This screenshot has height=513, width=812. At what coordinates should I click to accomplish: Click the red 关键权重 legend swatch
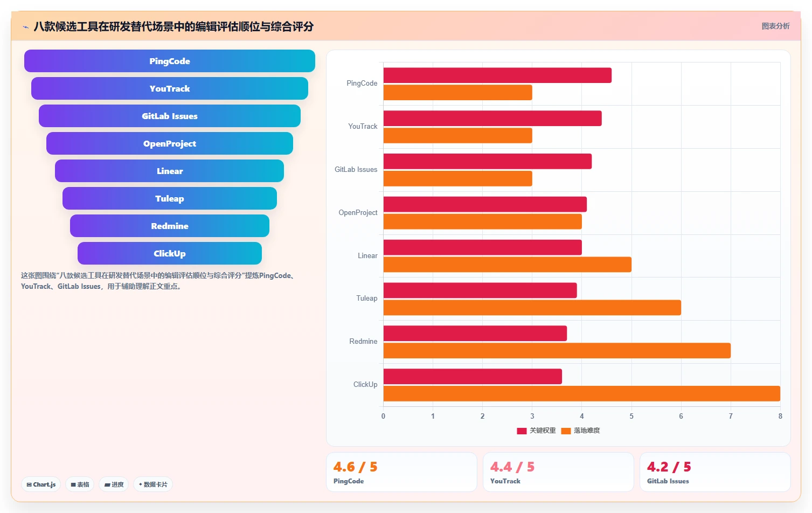point(522,431)
